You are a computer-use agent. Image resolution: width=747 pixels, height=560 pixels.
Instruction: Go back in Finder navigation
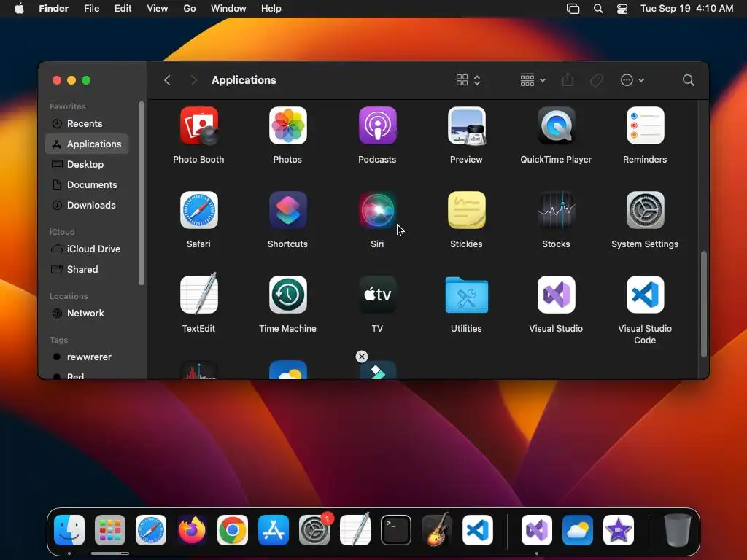pyautogui.click(x=167, y=80)
